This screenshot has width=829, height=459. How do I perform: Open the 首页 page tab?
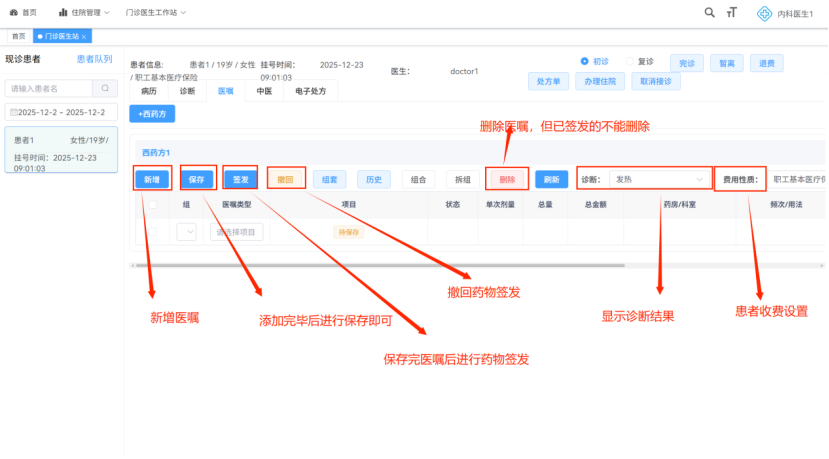tap(19, 36)
